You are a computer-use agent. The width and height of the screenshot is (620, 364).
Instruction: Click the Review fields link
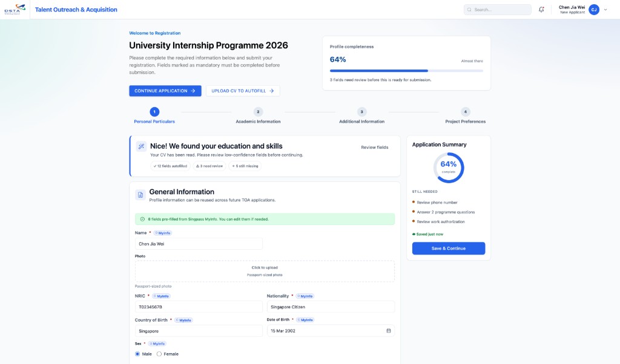click(x=374, y=148)
